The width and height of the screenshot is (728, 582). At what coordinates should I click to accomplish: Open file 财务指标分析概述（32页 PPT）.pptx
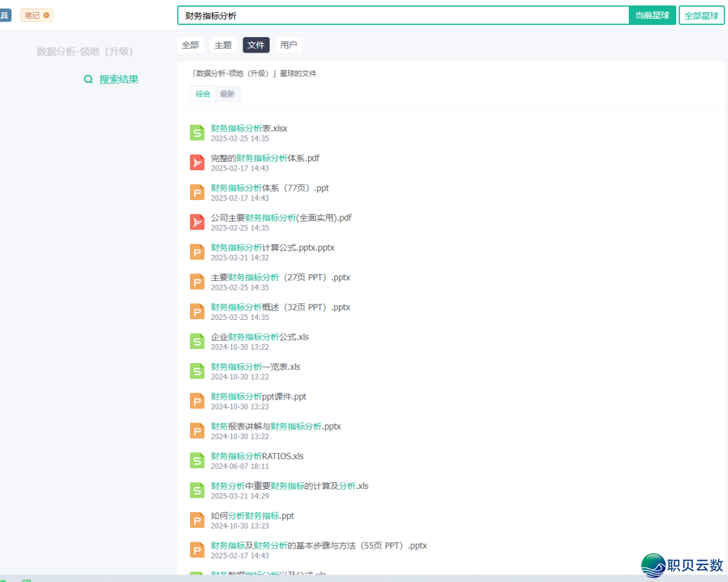click(x=280, y=307)
